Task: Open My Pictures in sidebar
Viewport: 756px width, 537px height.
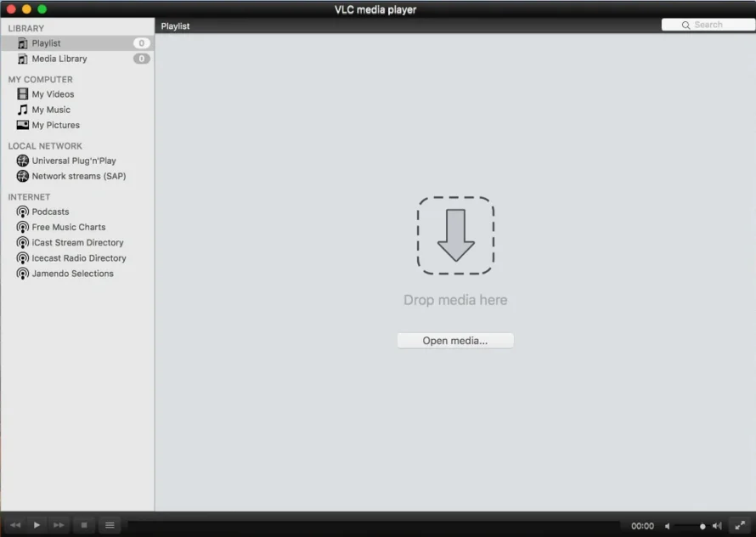Action: coord(55,125)
